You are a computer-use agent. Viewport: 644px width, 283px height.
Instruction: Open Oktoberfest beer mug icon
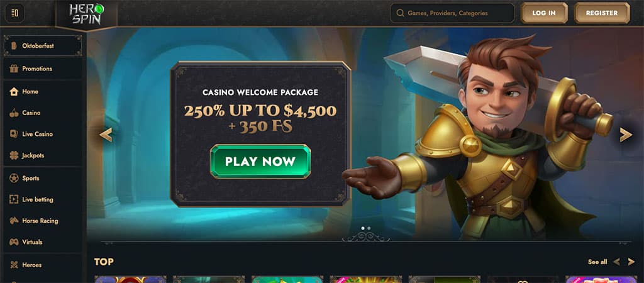[x=14, y=46]
